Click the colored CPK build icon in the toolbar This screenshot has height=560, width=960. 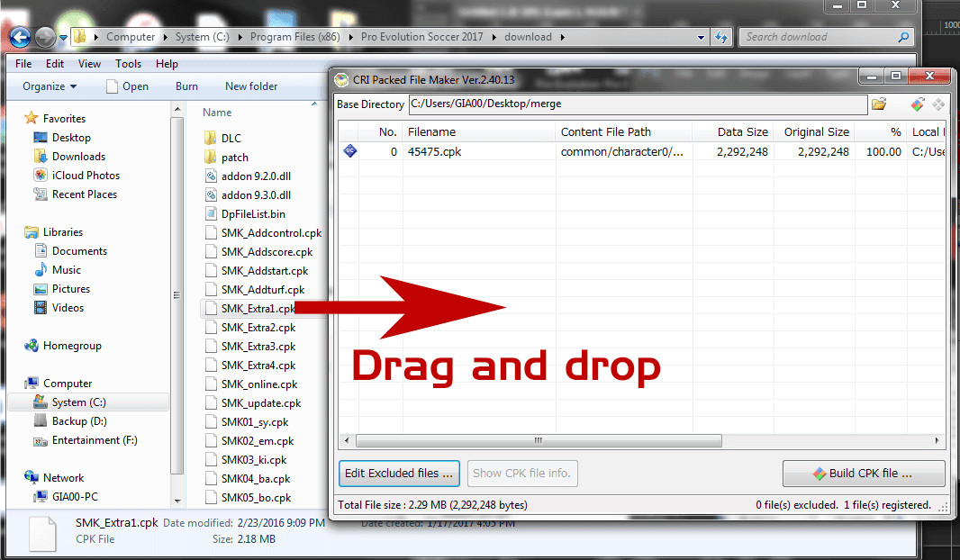[916, 104]
